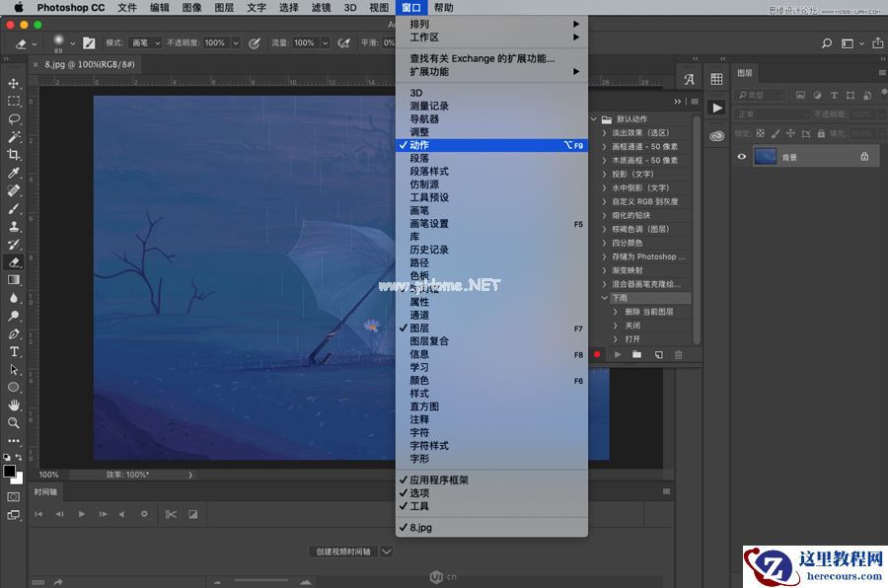Select the Horizontal Type tool
Screen dimensions: 888x588
14,352
